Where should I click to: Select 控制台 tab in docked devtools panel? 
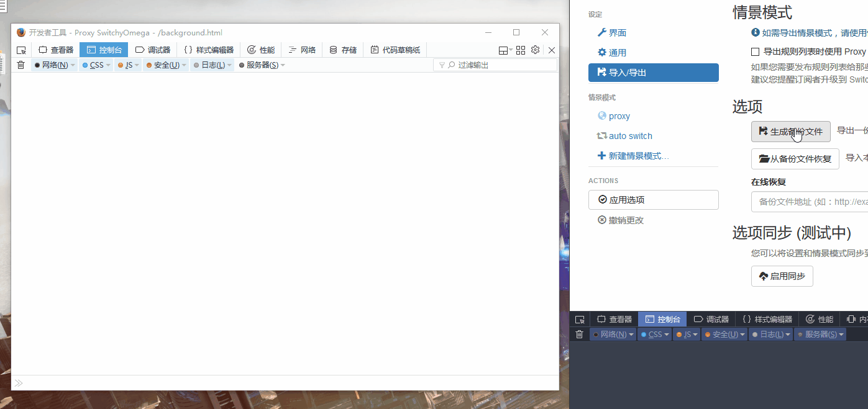pyautogui.click(x=662, y=320)
